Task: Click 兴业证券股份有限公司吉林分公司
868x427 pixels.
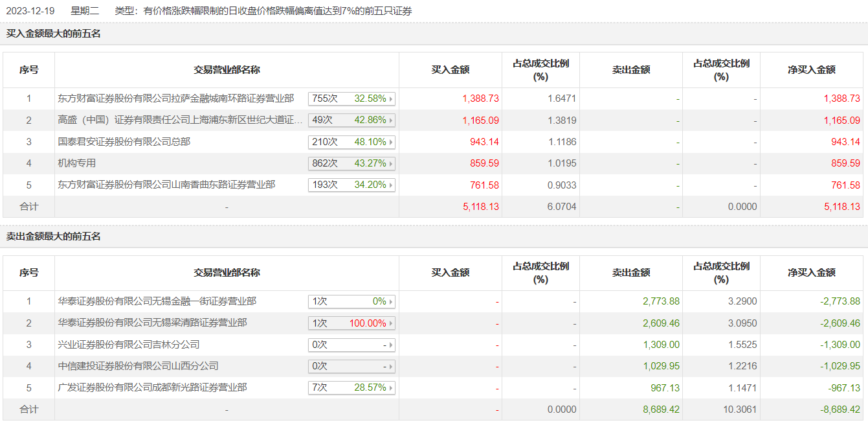Action: (129, 345)
